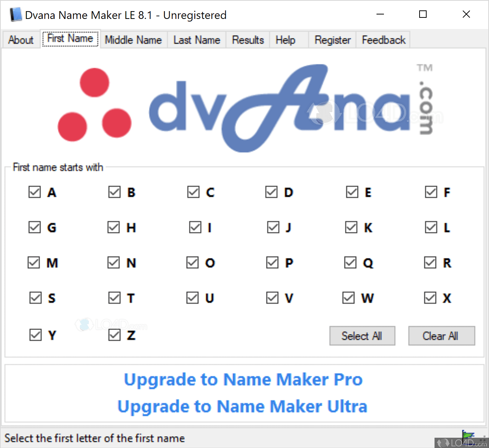
Task: Minimize the Name Maker window
Action: point(380,14)
